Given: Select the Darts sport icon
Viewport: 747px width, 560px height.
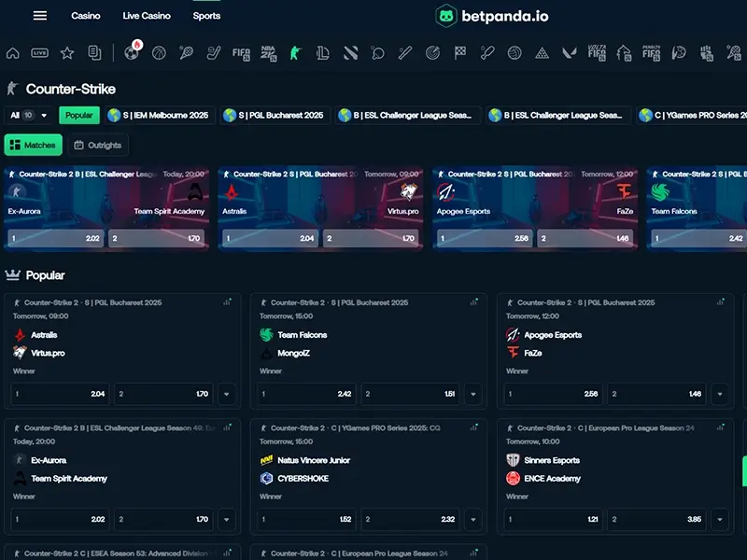Looking at the screenshot, I should point(432,53).
